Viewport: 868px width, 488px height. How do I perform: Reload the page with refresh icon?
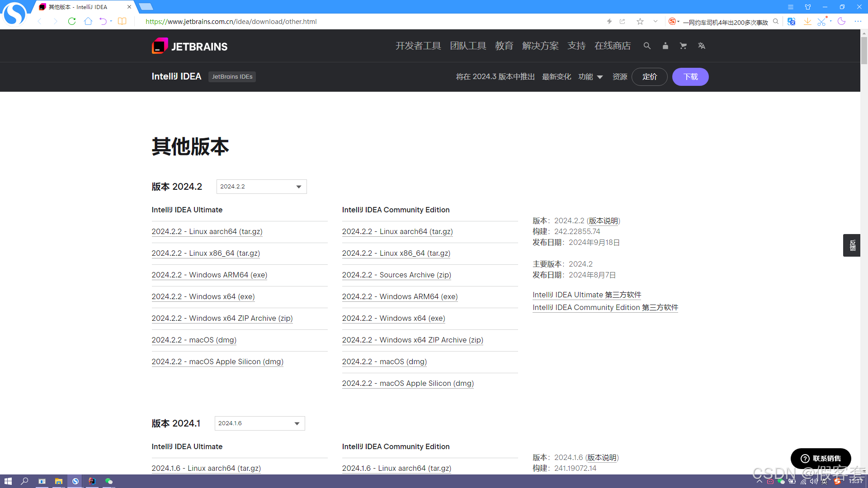coord(71,21)
